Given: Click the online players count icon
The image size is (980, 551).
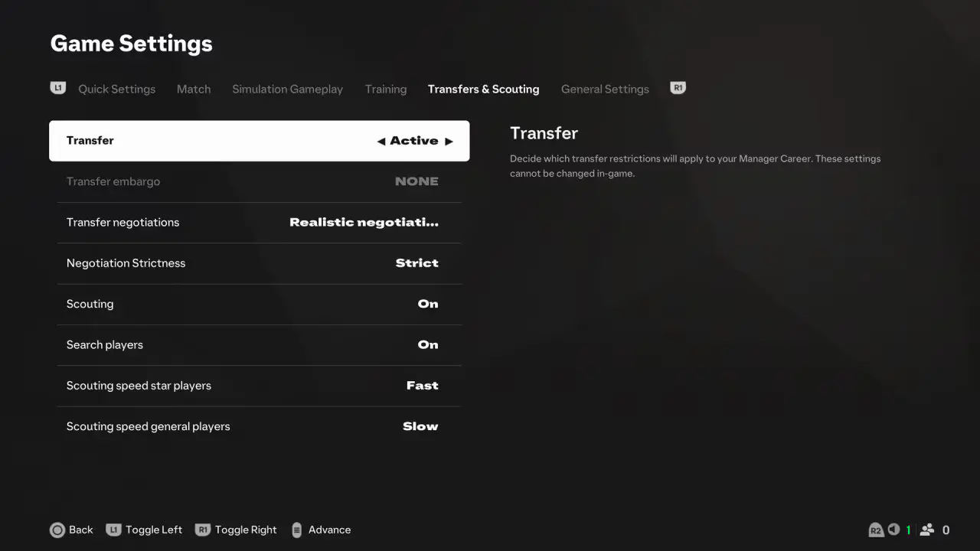Looking at the screenshot, I should click(927, 530).
